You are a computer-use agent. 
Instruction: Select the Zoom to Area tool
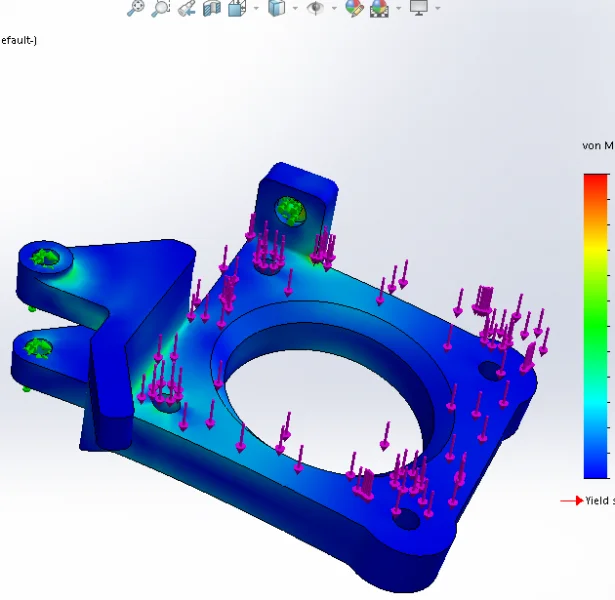[x=161, y=8]
